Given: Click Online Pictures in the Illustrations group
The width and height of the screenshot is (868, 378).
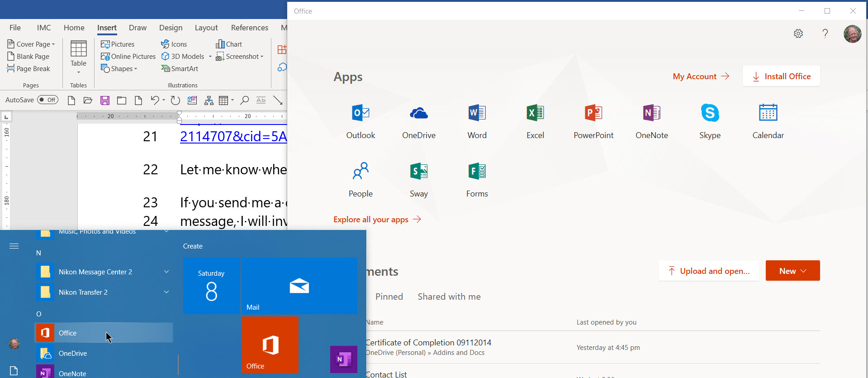Looking at the screenshot, I should 128,56.
